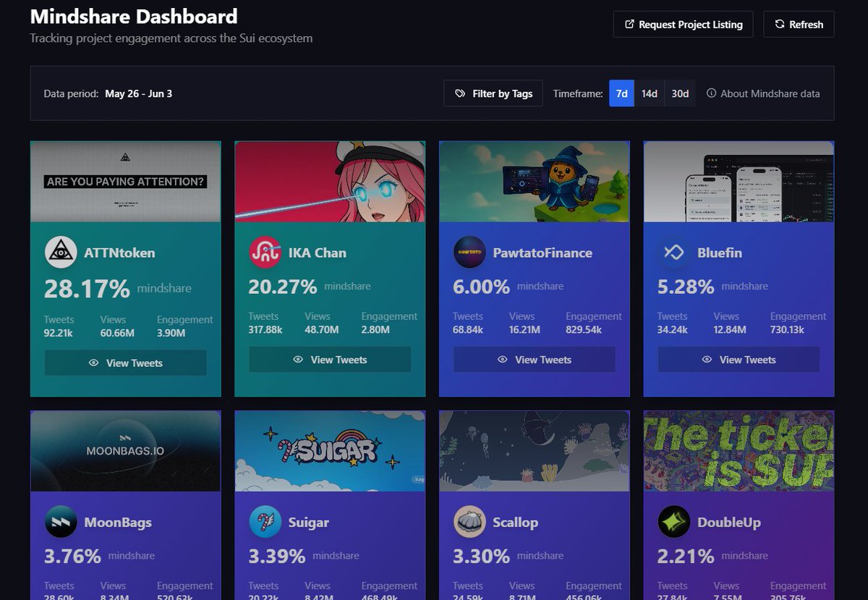The image size is (868, 600).
Task: Click the 28.17% mindshare value
Action: click(x=87, y=289)
